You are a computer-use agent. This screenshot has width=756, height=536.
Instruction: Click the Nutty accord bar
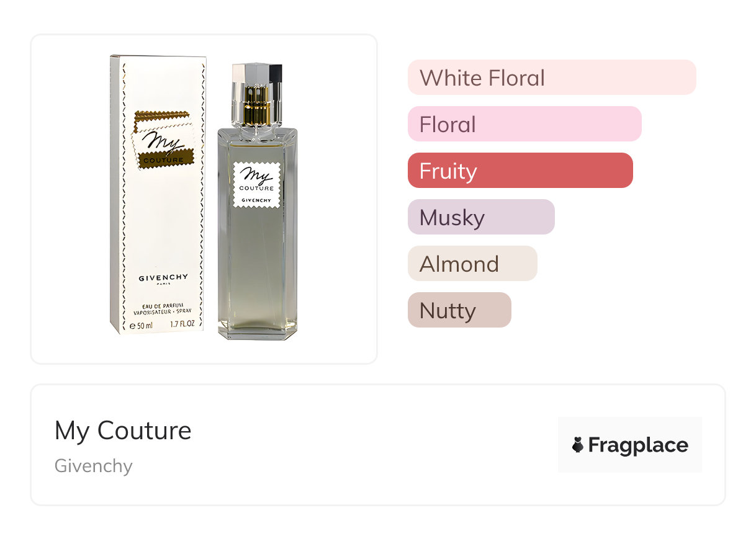tap(459, 310)
